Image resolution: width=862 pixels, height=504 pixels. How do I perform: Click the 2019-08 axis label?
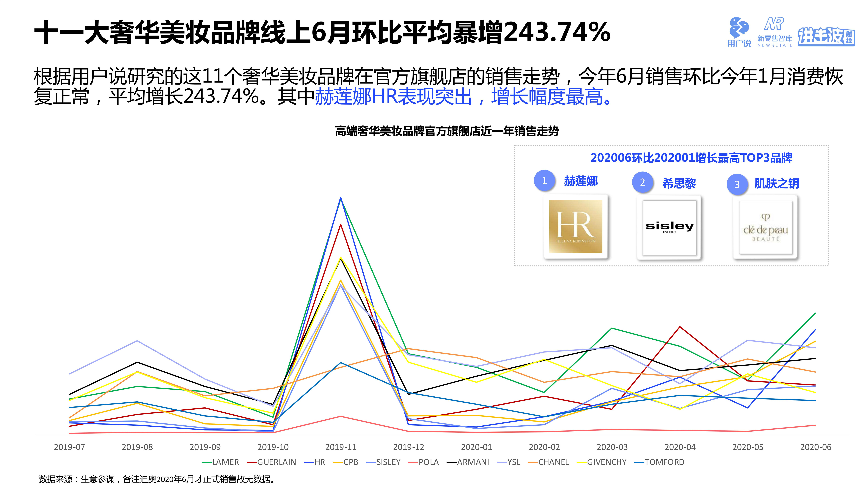point(137,447)
